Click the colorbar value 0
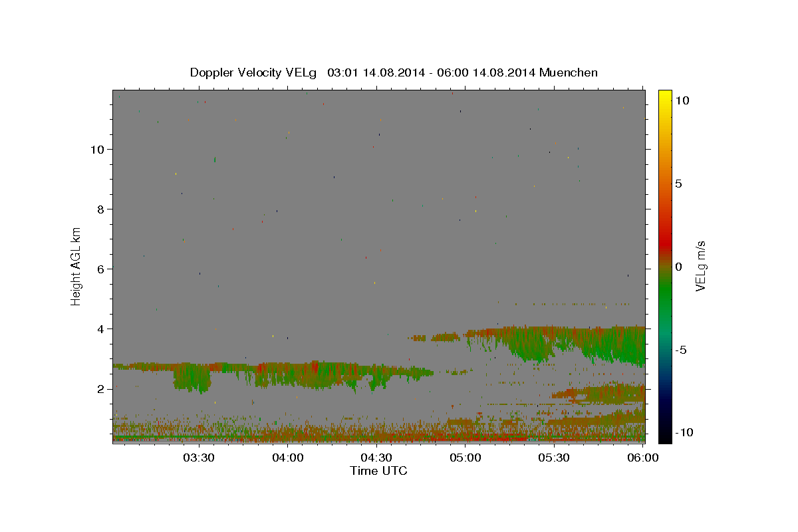This screenshot has width=798, height=532. (678, 267)
